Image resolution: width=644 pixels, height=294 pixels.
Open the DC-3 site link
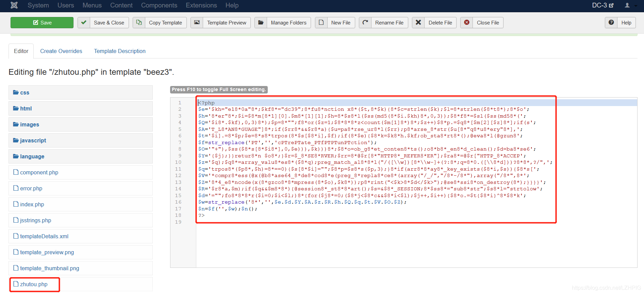603,5
